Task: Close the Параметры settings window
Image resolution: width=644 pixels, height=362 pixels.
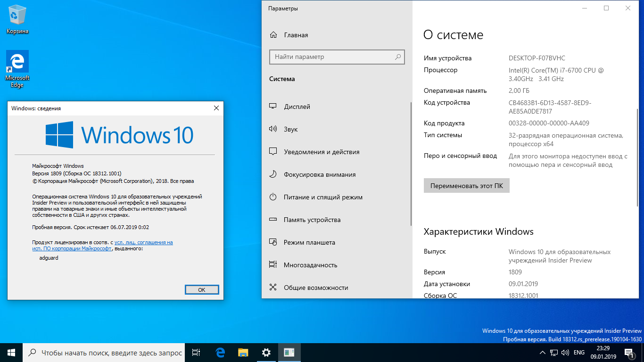Action: point(628,8)
